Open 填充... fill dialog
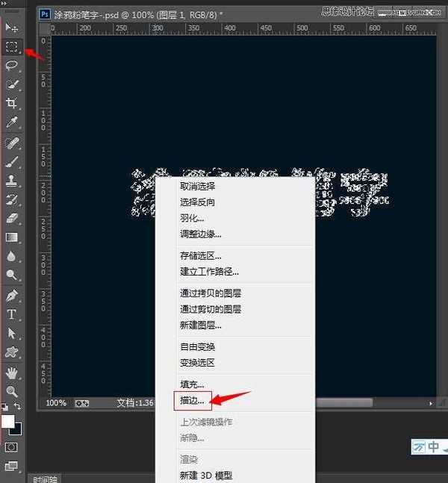The image size is (448, 483). pyautogui.click(x=192, y=384)
